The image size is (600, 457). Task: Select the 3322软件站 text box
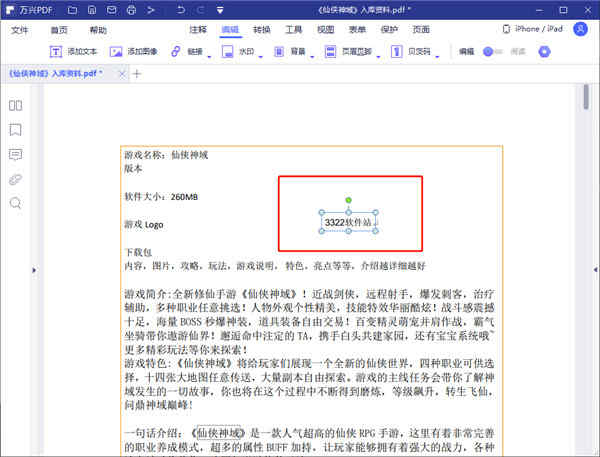coord(347,221)
